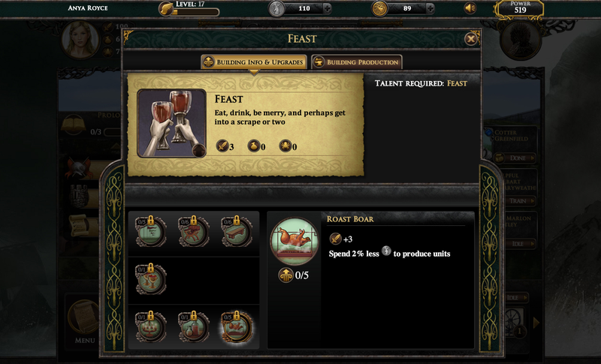Click the large Roast Boar preview image
601x364 pixels.
click(x=294, y=242)
